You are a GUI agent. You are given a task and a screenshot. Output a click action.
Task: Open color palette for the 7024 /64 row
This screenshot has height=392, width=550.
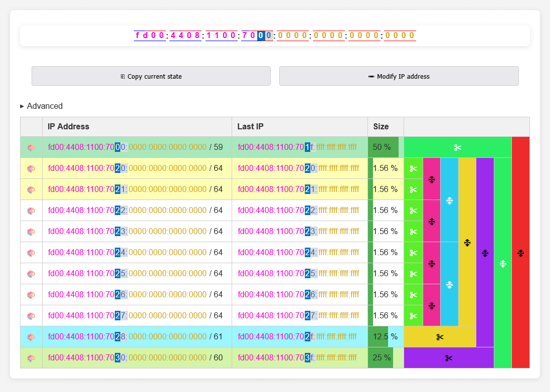[31, 253]
